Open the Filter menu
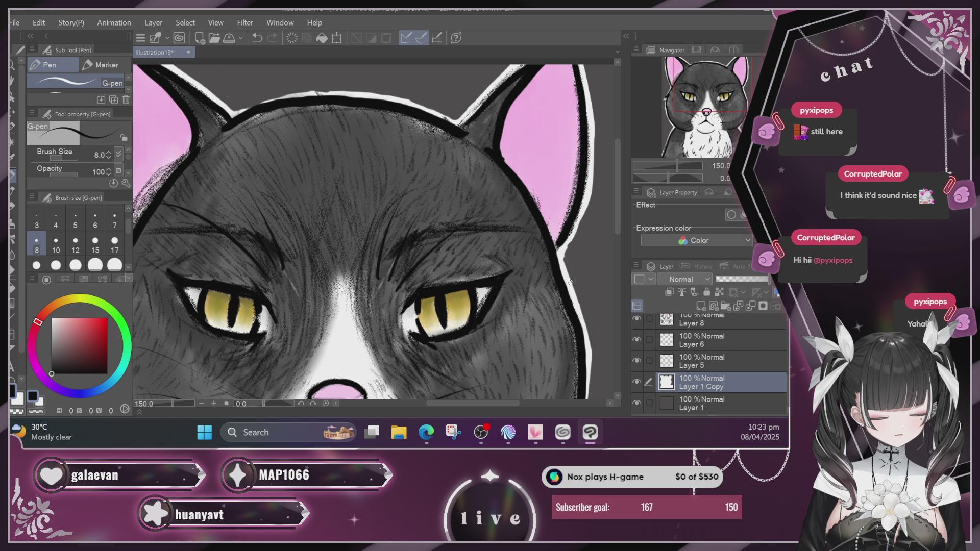Viewport: 980px width, 551px height. [x=244, y=22]
